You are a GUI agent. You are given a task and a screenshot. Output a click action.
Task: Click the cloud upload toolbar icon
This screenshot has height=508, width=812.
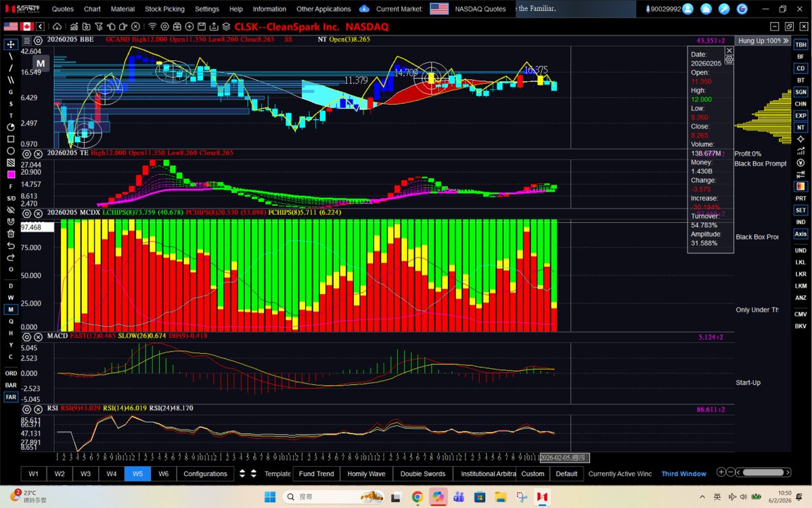[x=58, y=26]
